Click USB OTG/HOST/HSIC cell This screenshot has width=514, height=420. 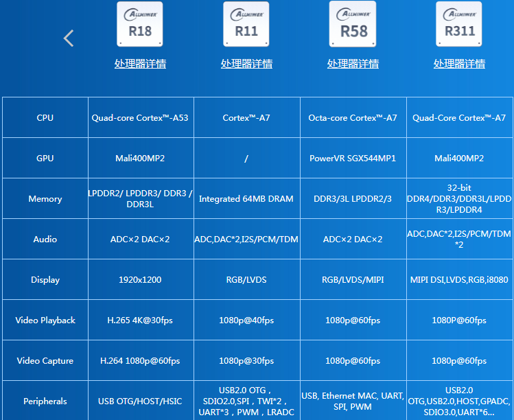(x=141, y=401)
